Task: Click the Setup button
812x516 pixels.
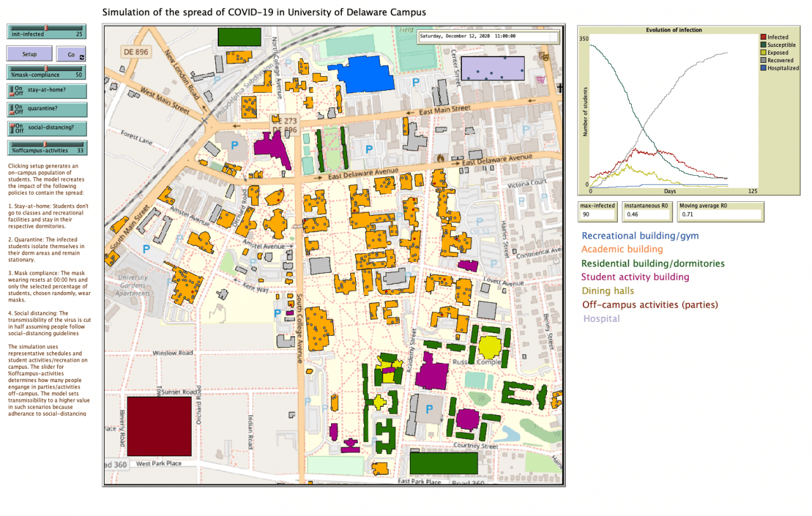Action: tap(29, 54)
